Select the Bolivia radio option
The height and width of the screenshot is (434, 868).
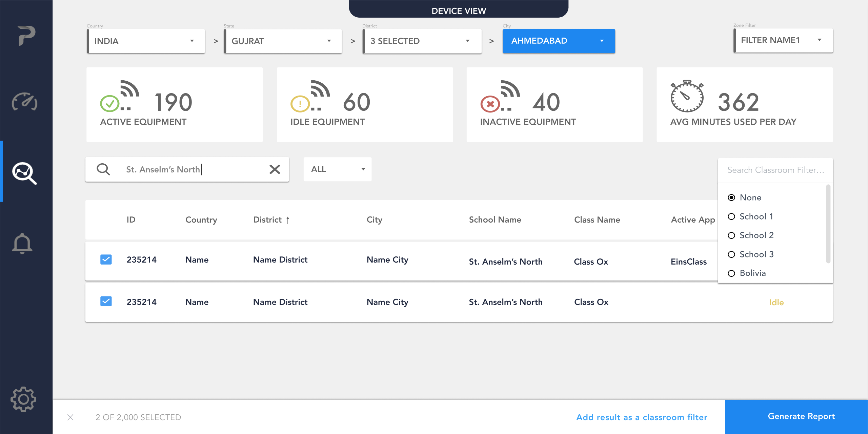tap(731, 273)
